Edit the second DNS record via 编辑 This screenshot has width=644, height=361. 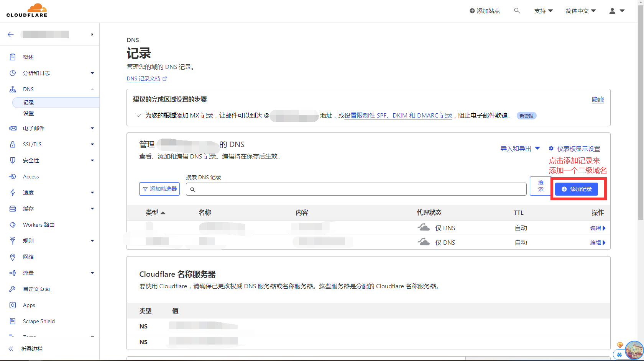(x=598, y=243)
